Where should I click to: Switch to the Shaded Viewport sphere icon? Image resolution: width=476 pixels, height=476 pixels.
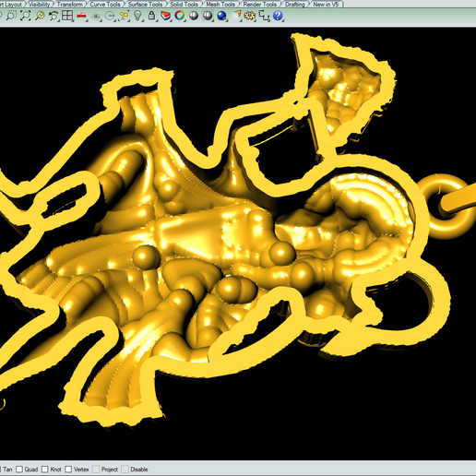coord(194,16)
